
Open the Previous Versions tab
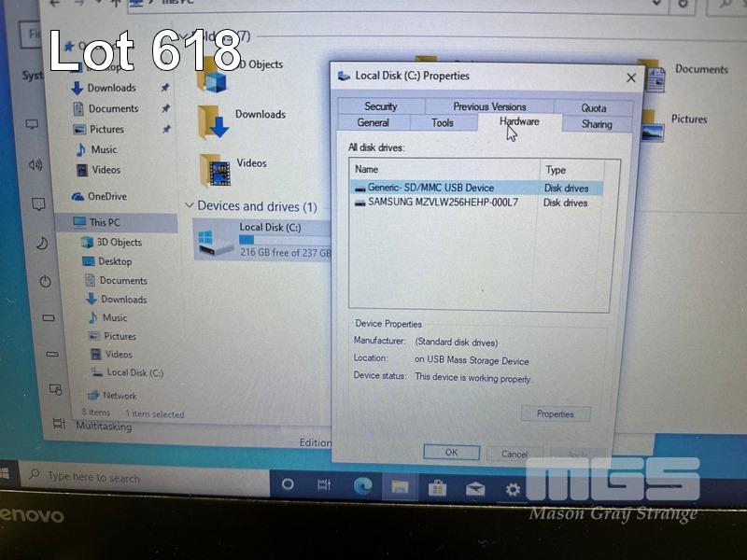pyautogui.click(x=489, y=106)
